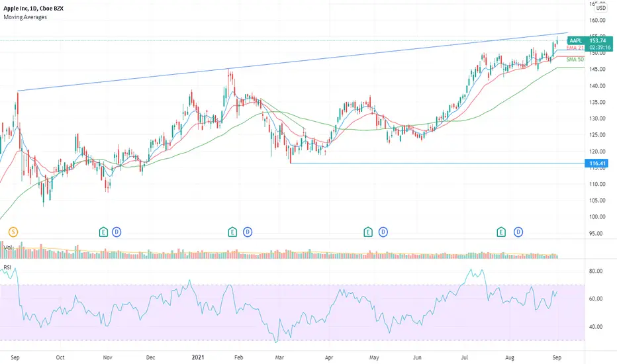
Task: Click the Mar label on time axis
Action: click(x=279, y=357)
